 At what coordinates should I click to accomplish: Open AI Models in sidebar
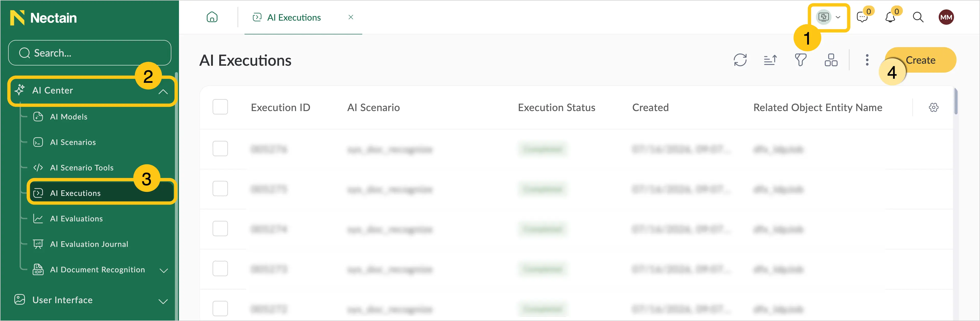[69, 117]
